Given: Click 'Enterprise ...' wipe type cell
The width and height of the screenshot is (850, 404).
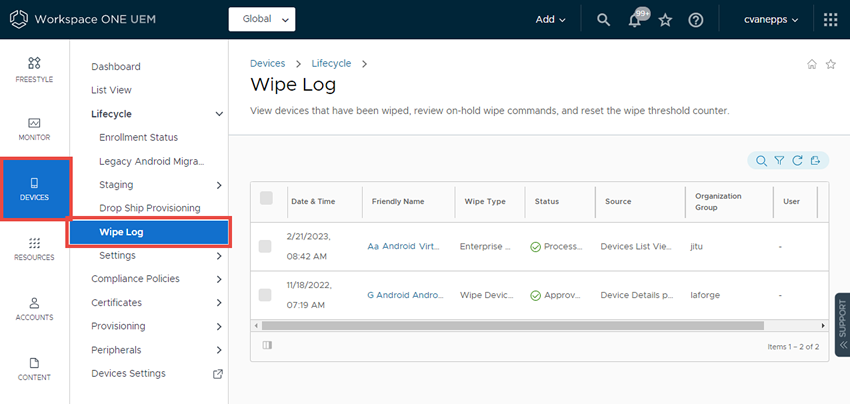Looking at the screenshot, I should coord(485,247).
